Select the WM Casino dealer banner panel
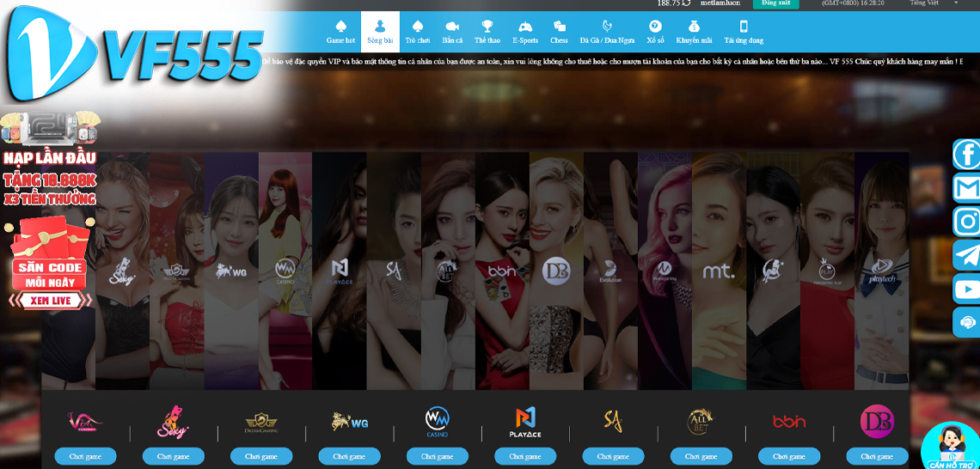 [x=285, y=271]
